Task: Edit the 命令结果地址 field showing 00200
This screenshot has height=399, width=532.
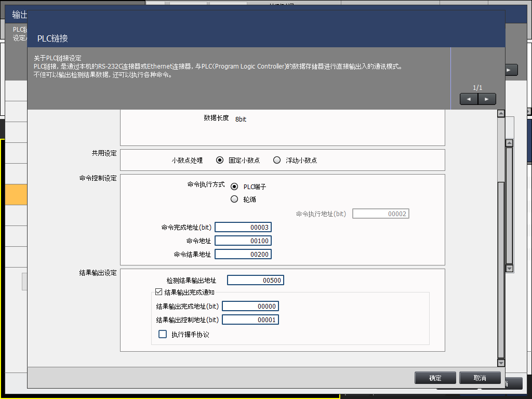Action: point(243,254)
